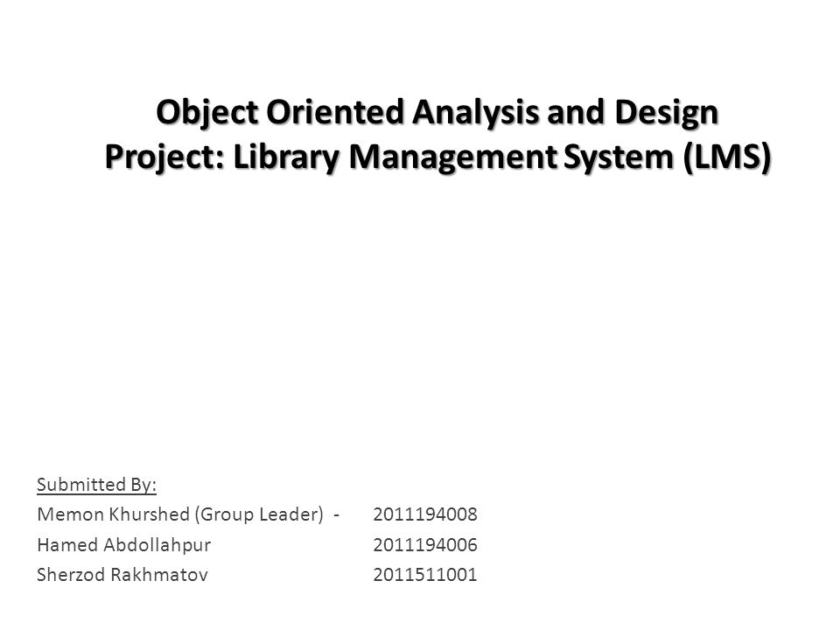Click the ID number 2011511001
The height and width of the screenshot is (630, 840).
[425, 575]
